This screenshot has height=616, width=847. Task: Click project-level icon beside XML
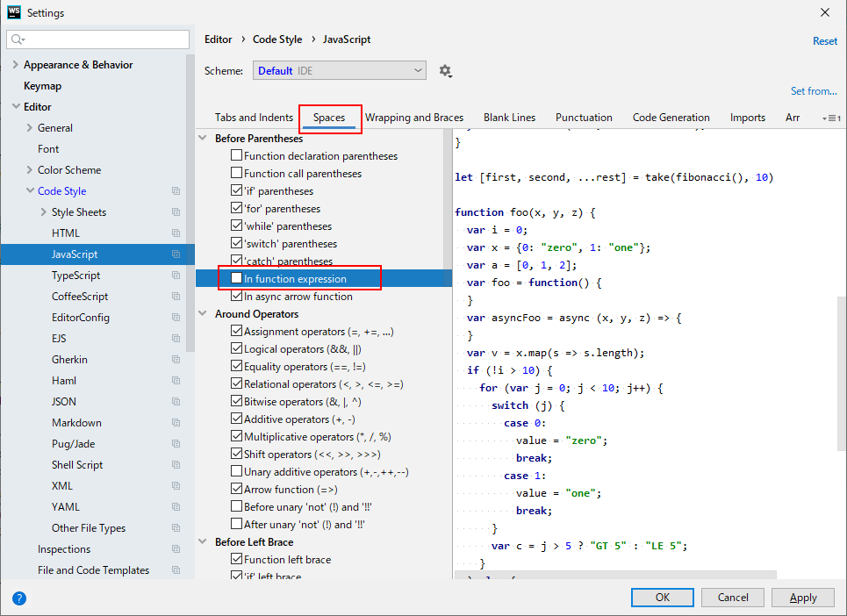176,486
